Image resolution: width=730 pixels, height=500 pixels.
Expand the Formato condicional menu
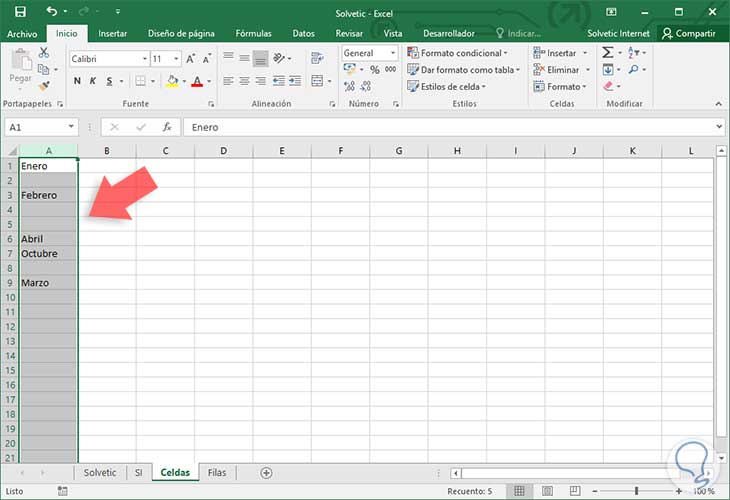coord(457,53)
